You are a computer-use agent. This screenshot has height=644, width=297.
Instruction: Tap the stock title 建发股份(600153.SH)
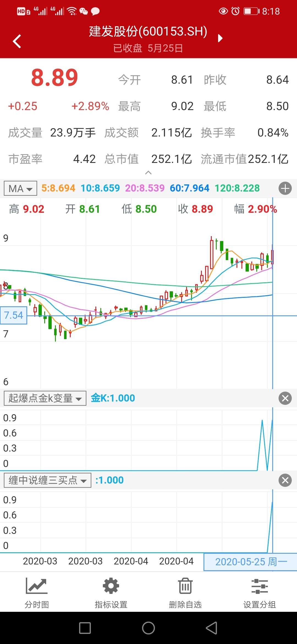[148, 31]
